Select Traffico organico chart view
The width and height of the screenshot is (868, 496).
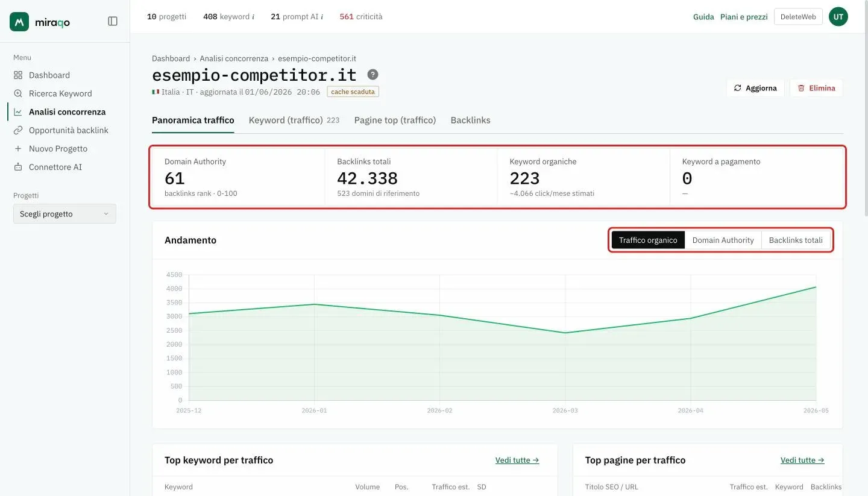pos(648,240)
